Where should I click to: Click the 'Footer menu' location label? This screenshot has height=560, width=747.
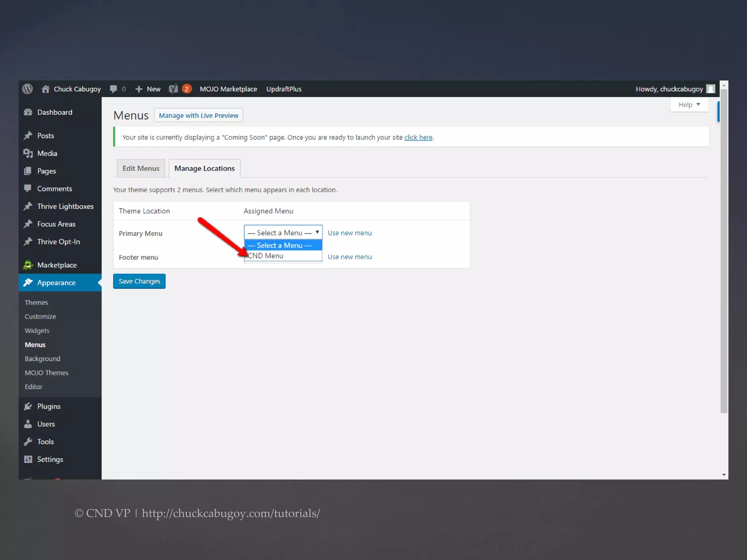138,257
